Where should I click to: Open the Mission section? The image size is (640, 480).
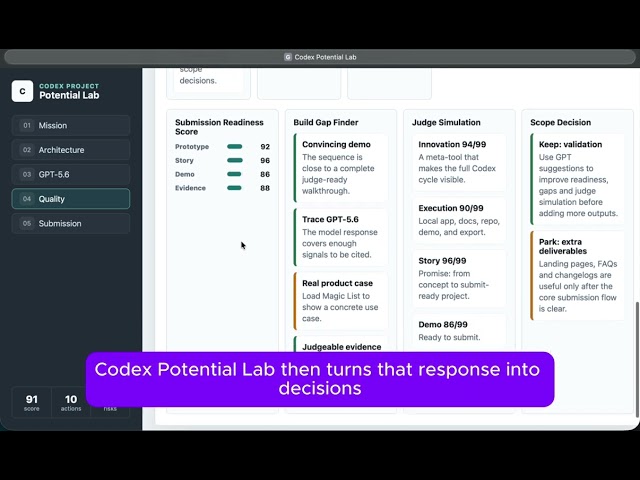point(71,125)
